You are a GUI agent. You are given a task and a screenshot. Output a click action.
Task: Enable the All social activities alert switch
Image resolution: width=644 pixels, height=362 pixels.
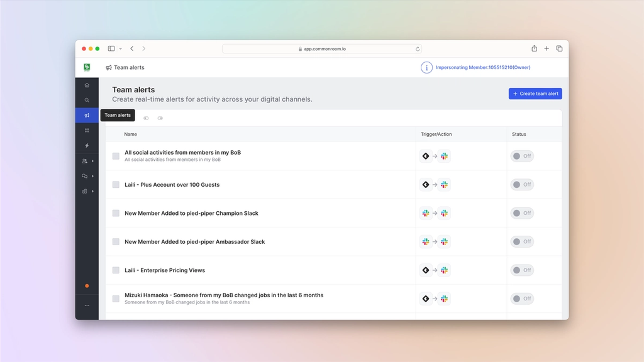coord(522,156)
